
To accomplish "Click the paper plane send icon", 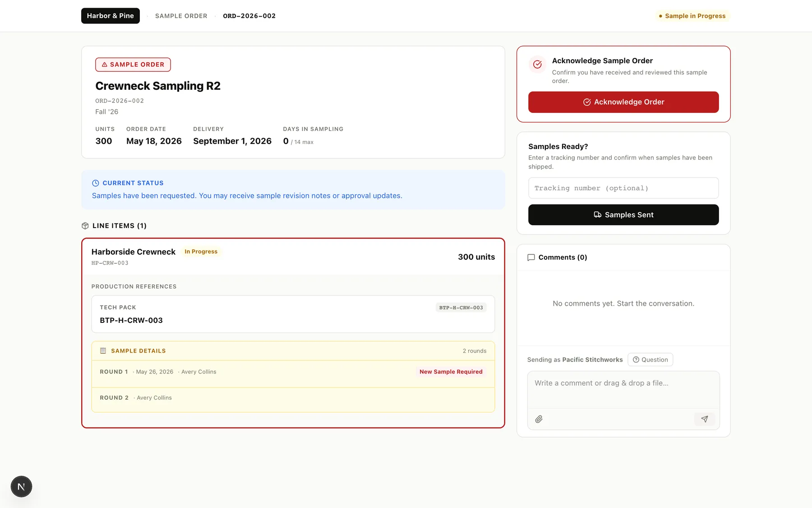I will tap(705, 419).
